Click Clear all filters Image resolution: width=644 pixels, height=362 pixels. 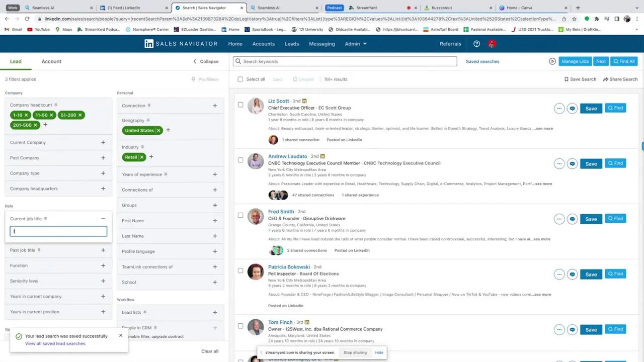pos(210,351)
